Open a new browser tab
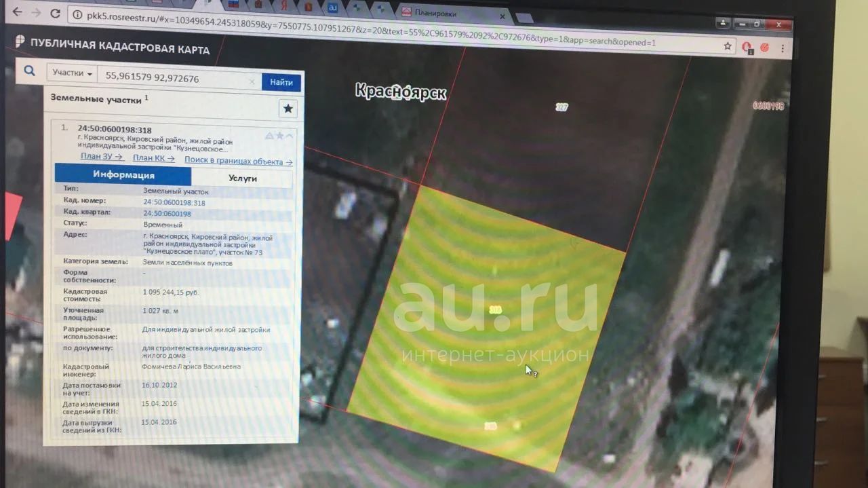Viewport: 868px width, 488px height. point(524,18)
